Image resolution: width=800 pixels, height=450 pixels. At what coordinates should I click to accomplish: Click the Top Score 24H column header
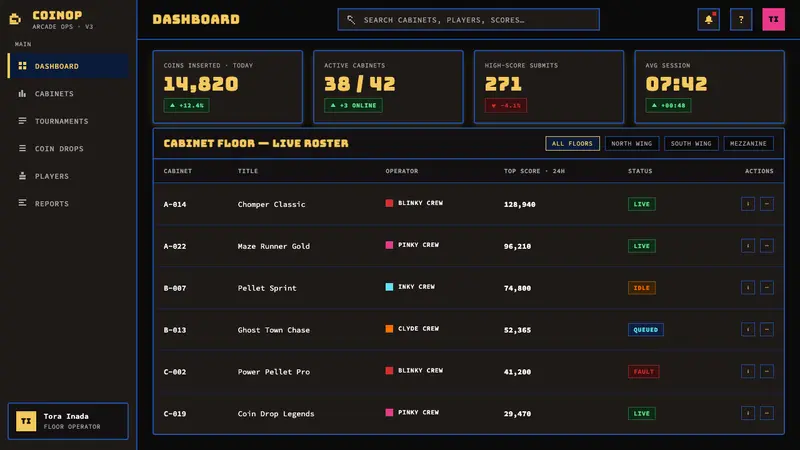click(x=534, y=171)
